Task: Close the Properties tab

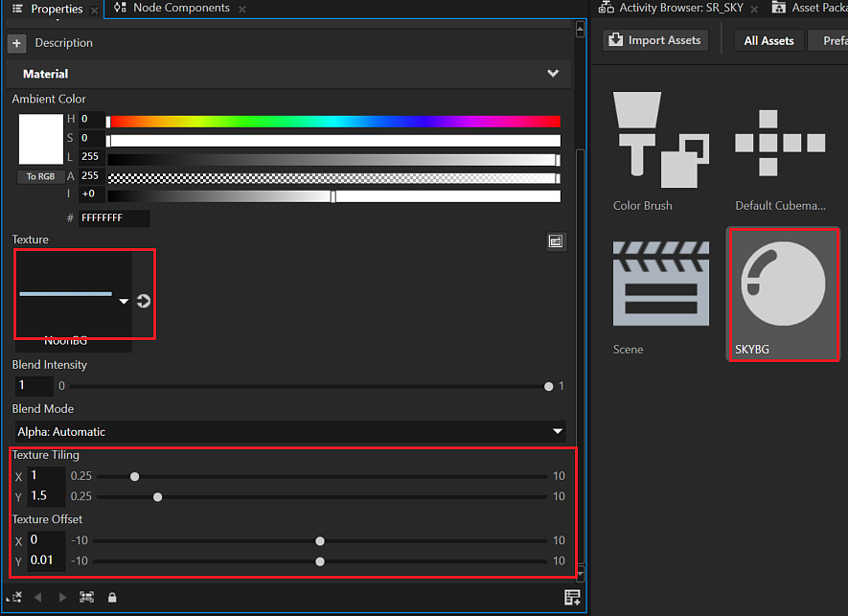Action: pyautogui.click(x=94, y=11)
